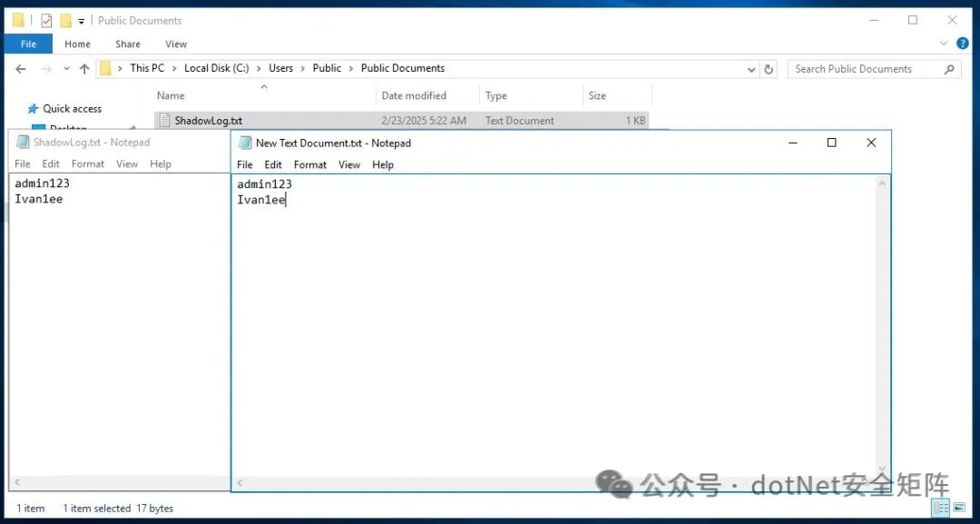The width and height of the screenshot is (980, 524).
Task: Open File menu in ShadowLog Notepad
Action: tap(22, 163)
